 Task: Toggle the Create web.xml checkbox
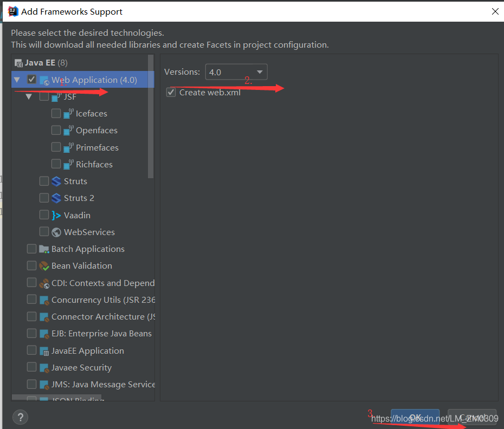click(171, 93)
